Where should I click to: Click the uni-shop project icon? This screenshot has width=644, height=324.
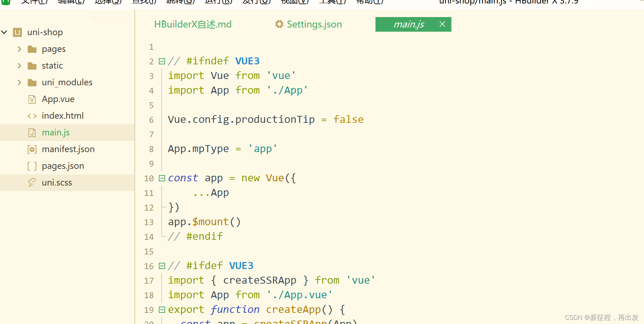17,32
